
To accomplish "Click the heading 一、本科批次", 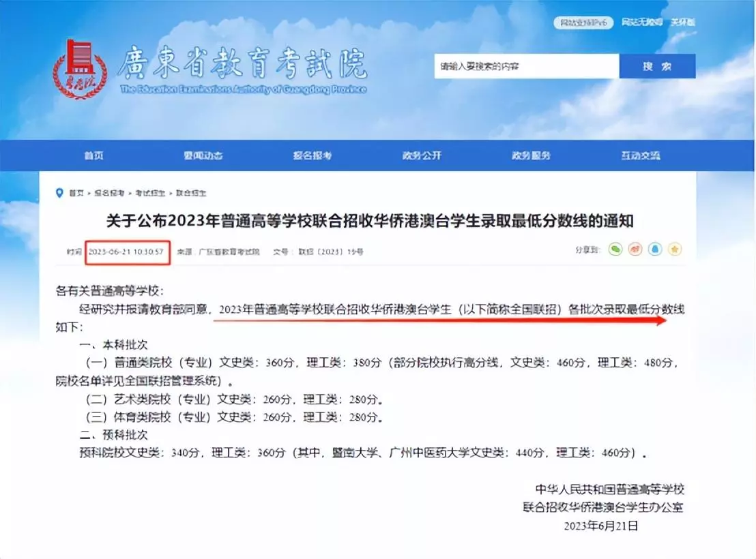I will tap(113, 344).
